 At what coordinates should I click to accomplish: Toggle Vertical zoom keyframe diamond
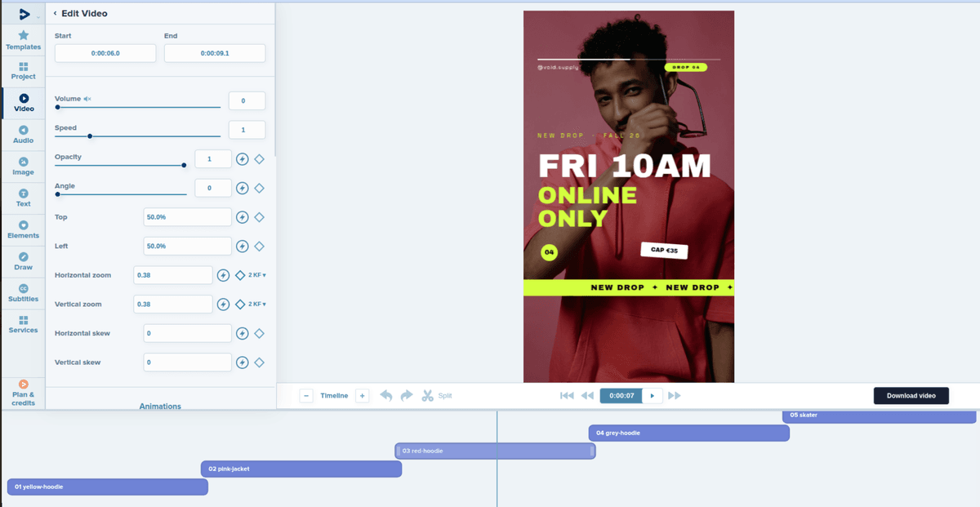pyautogui.click(x=240, y=304)
